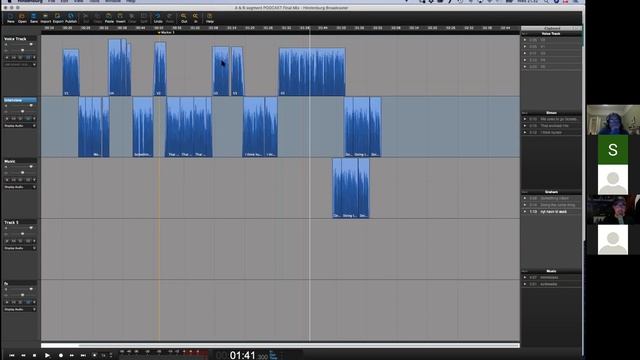
Task: Open the File menu
Action: (52, 1)
